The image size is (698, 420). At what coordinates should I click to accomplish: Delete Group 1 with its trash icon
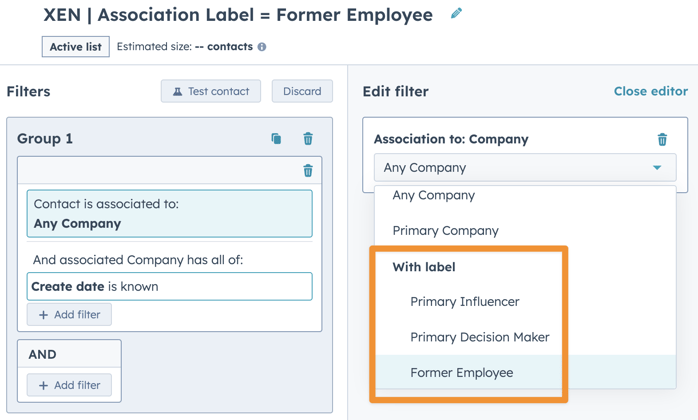pos(308,139)
